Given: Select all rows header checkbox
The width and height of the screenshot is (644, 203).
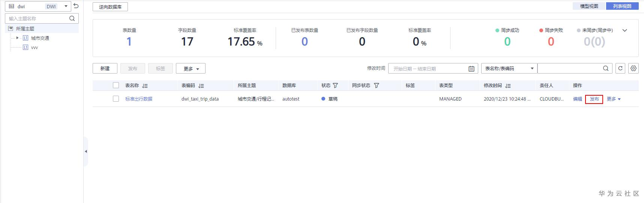Looking at the screenshot, I should [x=116, y=85].
